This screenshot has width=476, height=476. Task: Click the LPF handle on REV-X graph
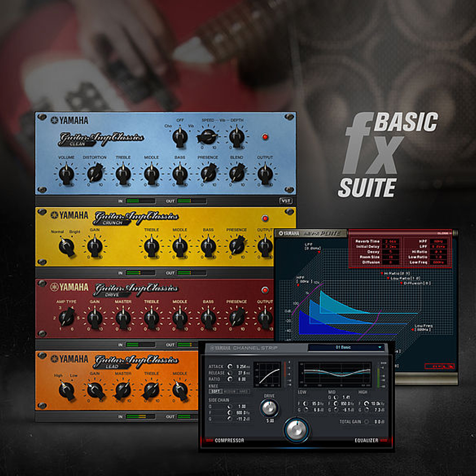(x=319, y=252)
